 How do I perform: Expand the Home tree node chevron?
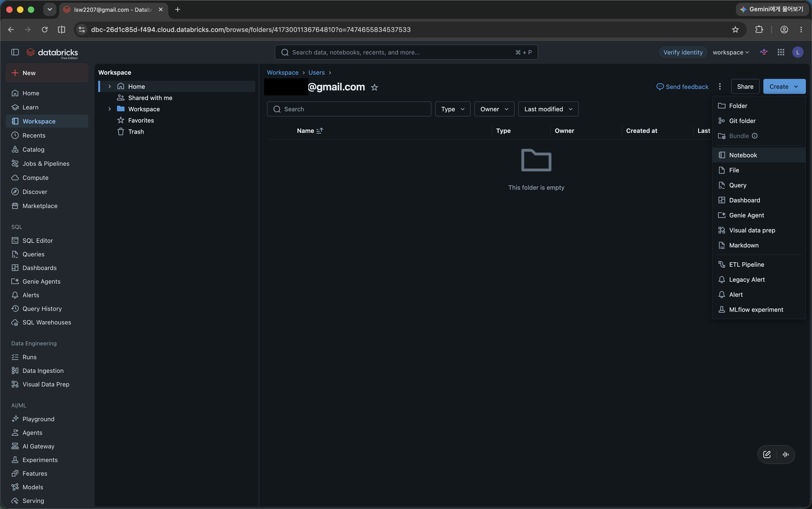(x=109, y=87)
